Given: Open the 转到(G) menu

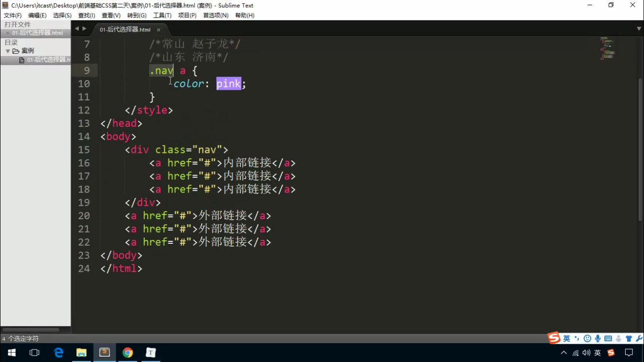Looking at the screenshot, I should coord(137,15).
